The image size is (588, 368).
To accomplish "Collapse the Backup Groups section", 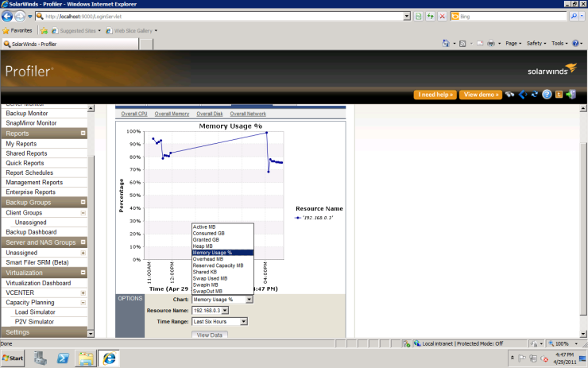I will pos(83,202).
